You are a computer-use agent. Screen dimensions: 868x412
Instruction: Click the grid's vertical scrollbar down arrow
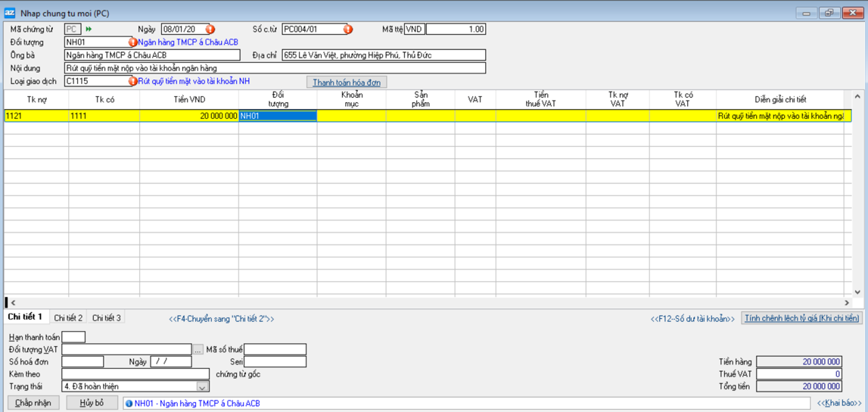[857, 292]
